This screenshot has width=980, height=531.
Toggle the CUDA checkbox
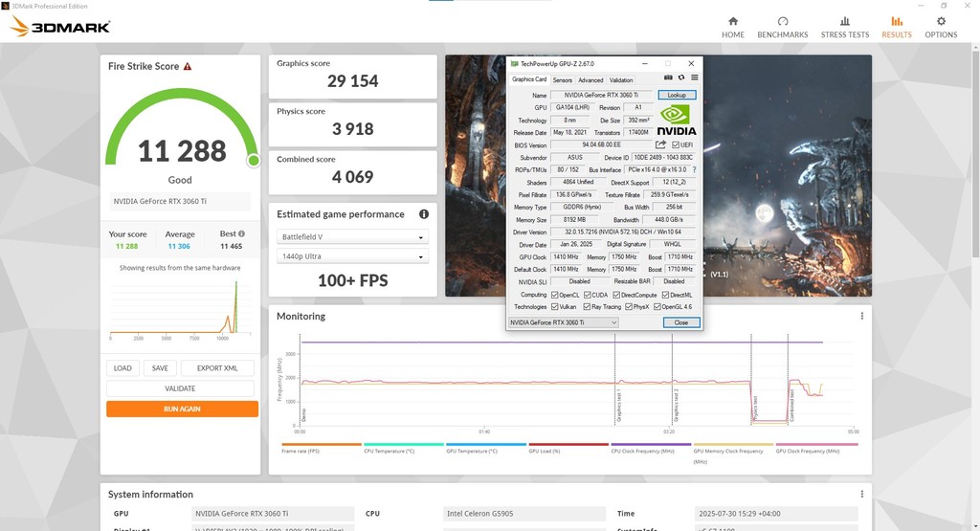click(x=588, y=295)
